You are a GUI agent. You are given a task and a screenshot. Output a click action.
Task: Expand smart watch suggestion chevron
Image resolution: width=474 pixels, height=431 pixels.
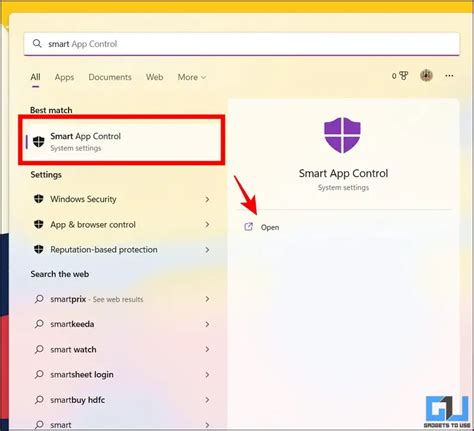pos(207,349)
